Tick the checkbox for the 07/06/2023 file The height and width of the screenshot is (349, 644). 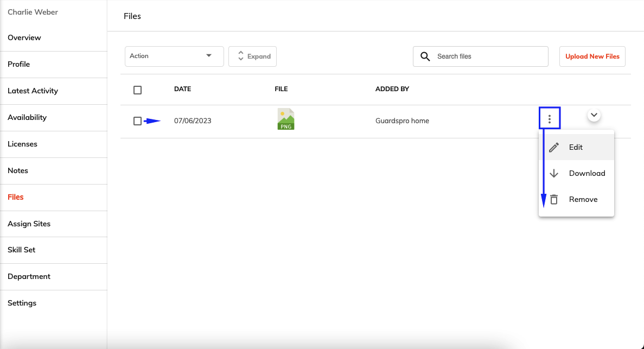[138, 121]
